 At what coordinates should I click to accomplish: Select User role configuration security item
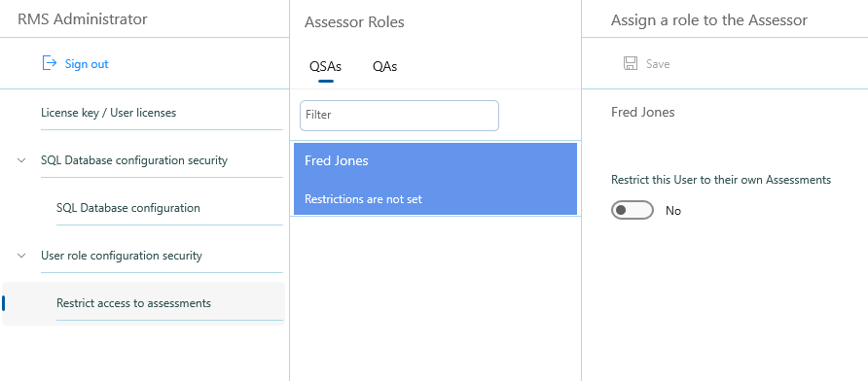pos(122,256)
